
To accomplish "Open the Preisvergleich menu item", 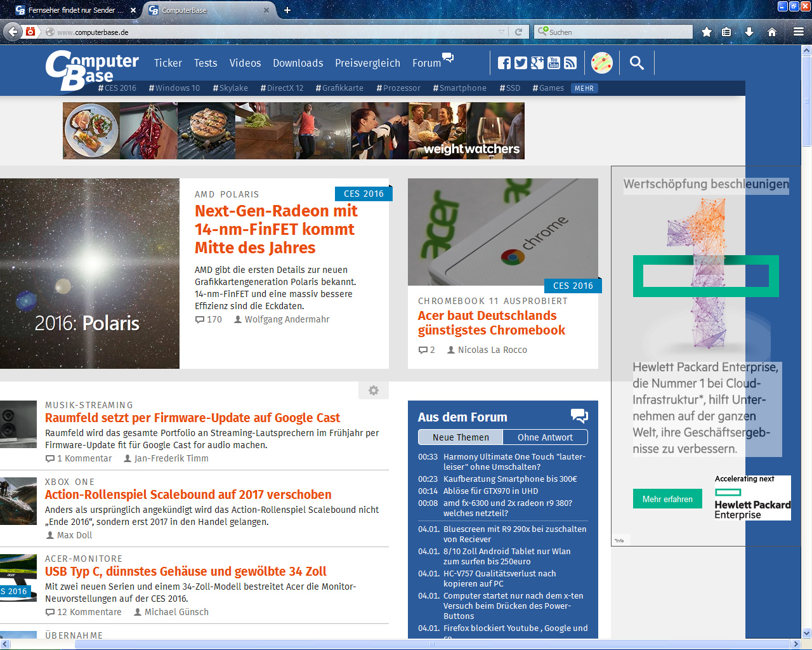I will (x=368, y=63).
